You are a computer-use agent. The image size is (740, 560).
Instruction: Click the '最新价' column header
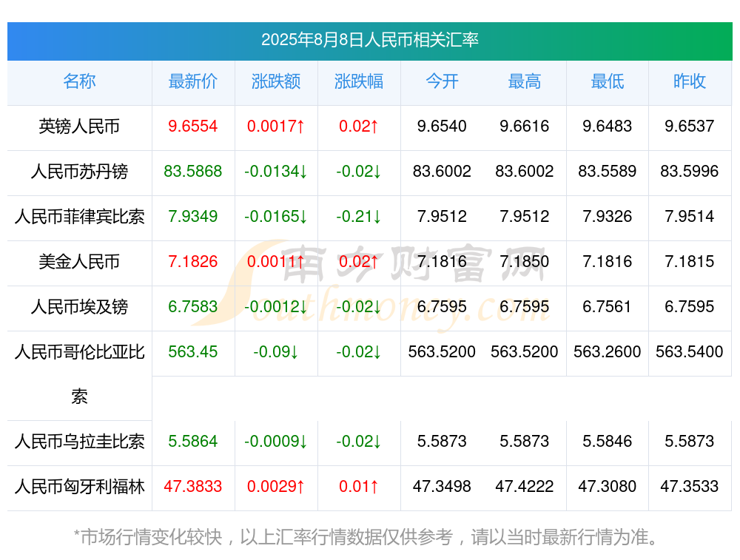click(x=193, y=81)
